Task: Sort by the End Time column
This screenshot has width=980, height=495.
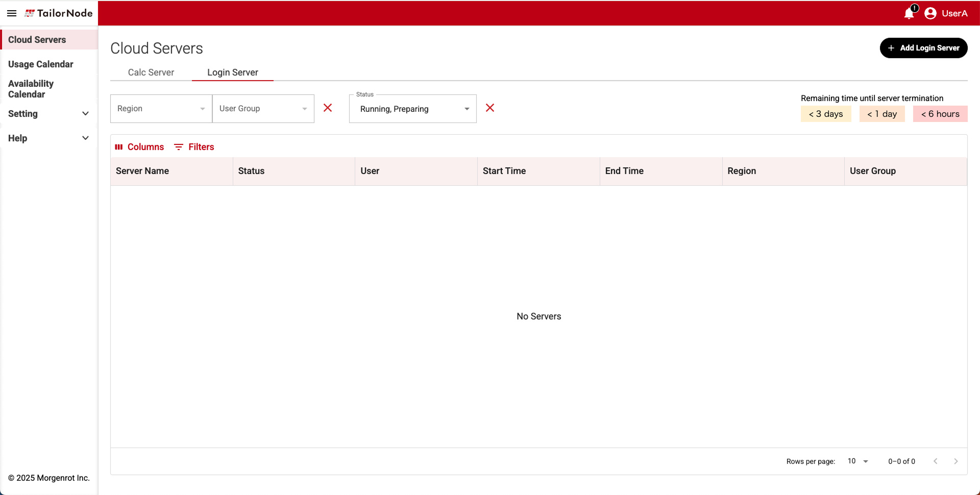Action: pos(661,171)
